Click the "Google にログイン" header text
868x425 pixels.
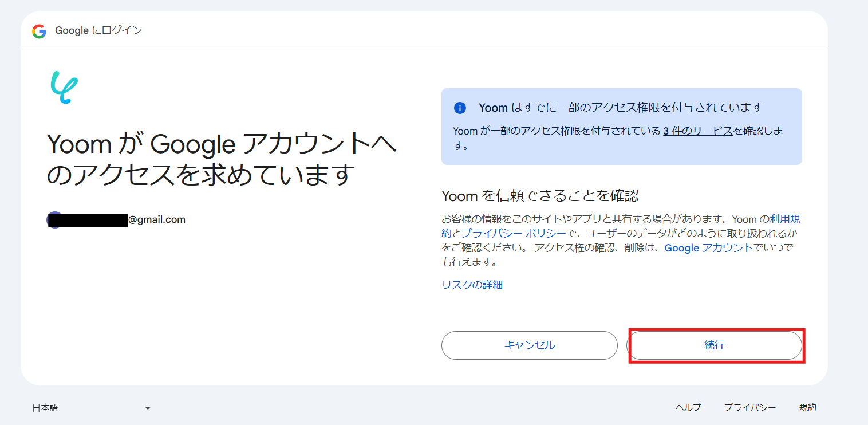tap(98, 31)
